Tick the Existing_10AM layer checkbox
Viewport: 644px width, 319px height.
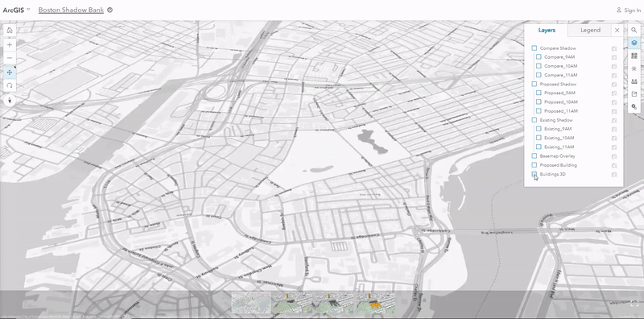[x=539, y=138]
